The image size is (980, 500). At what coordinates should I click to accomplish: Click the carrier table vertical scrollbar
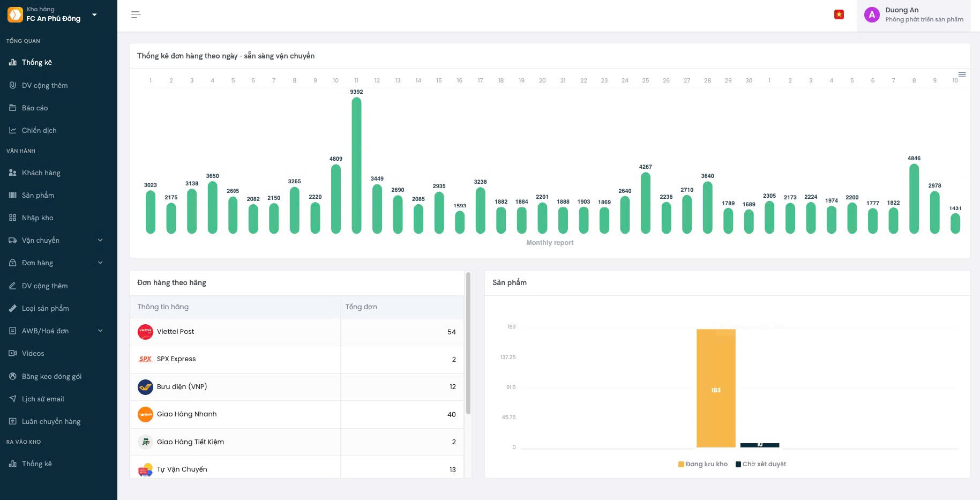click(468, 343)
